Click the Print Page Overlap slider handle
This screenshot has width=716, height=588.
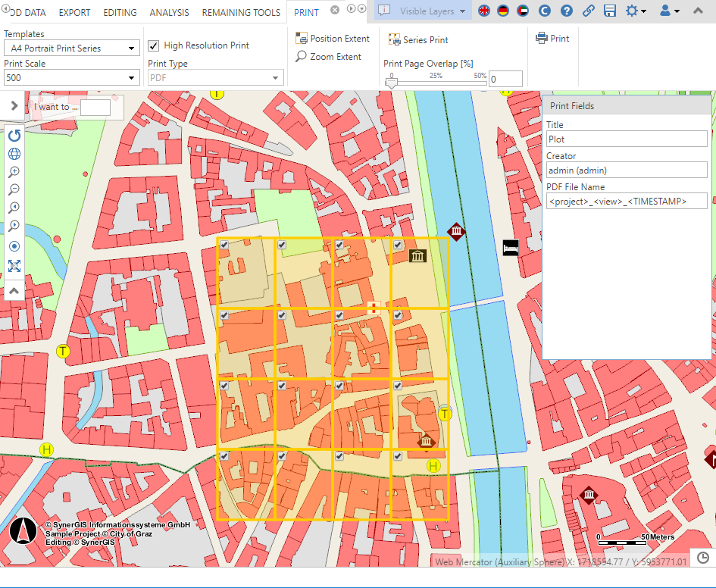[391, 84]
